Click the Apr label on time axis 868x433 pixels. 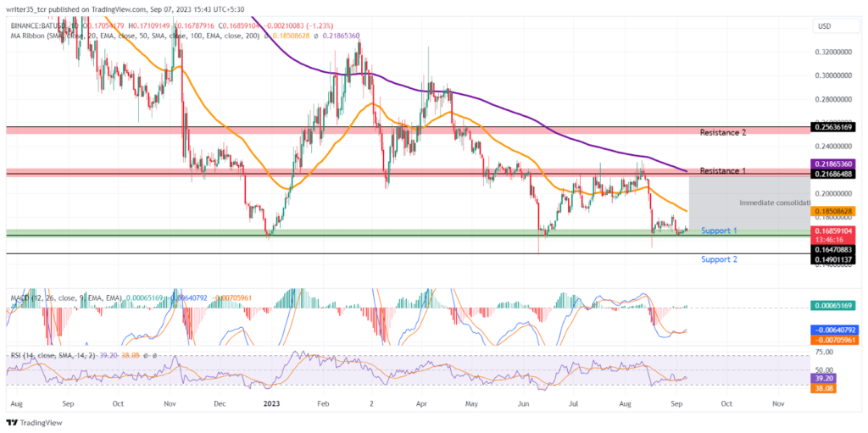[x=422, y=404]
